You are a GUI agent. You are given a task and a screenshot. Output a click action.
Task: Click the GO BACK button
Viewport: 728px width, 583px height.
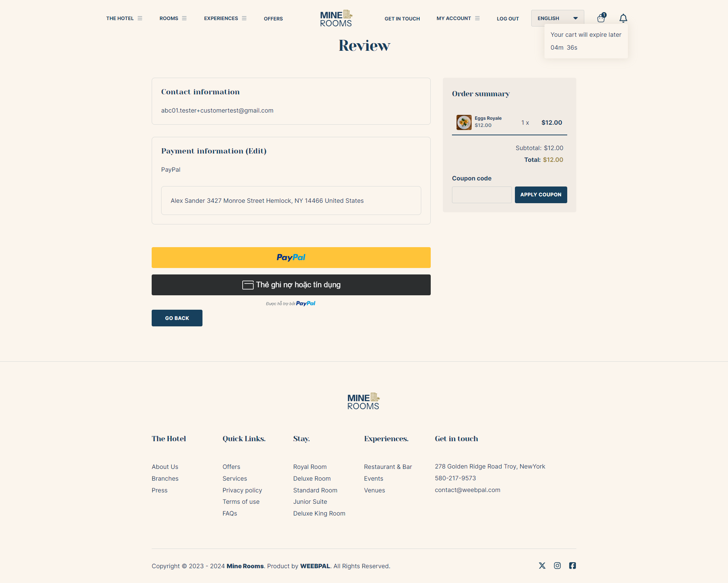click(177, 318)
